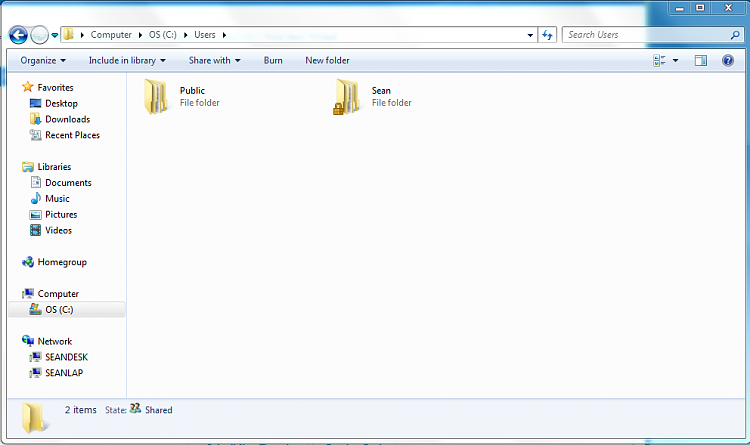Refresh the folder with the refresh icon

tap(547, 35)
